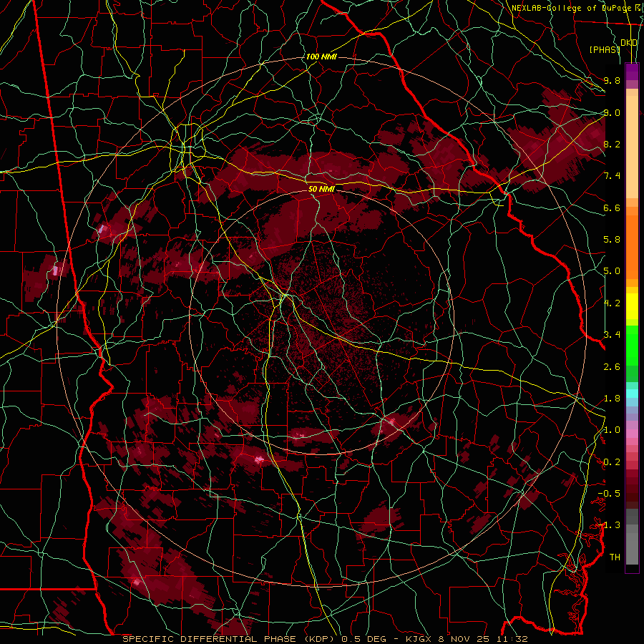Click the 3.4 legend value
This screenshot has height=644, width=644.
coord(612,335)
